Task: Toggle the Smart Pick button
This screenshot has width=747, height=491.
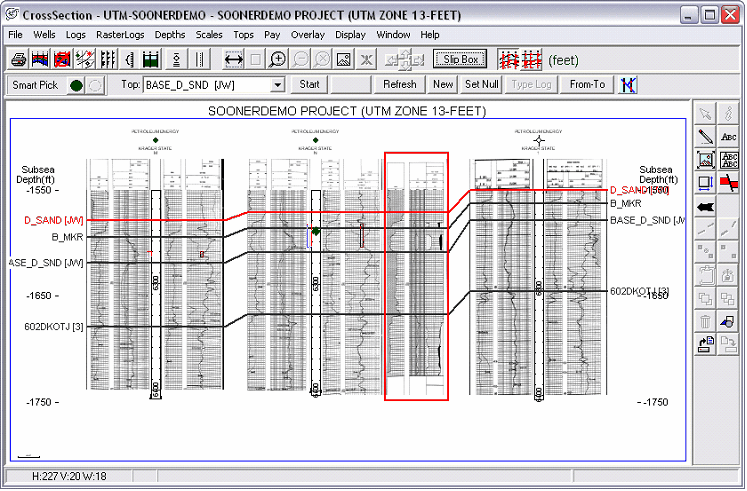Action: [x=35, y=85]
